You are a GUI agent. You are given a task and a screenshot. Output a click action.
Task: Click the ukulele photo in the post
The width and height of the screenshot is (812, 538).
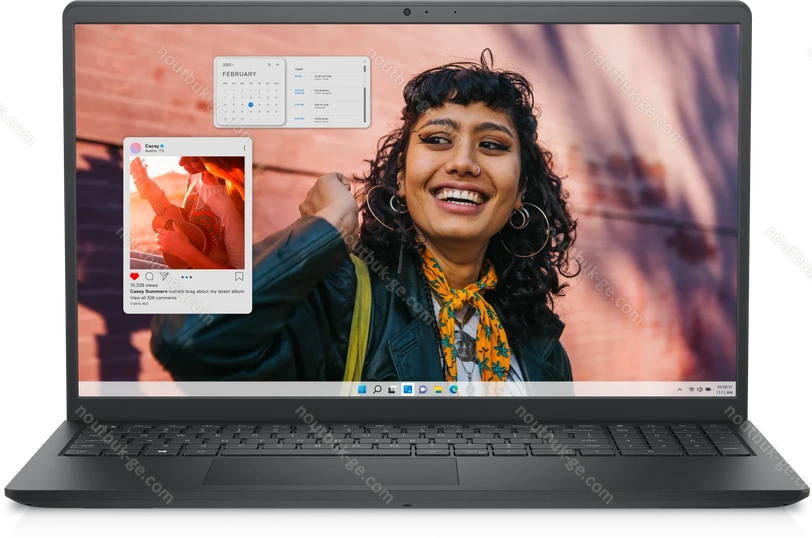[x=187, y=212]
